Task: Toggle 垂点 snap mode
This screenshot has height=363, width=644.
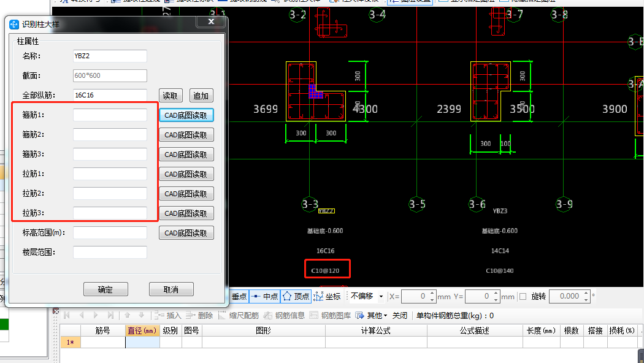Action: point(239,297)
